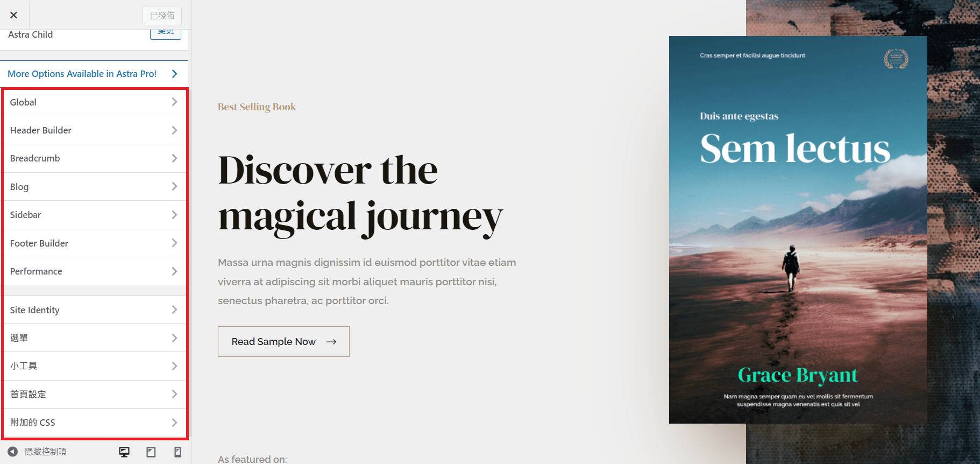This screenshot has width=980, height=464.
Task: Click arrow icon in Read Sample Now button
Action: pos(331,342)
